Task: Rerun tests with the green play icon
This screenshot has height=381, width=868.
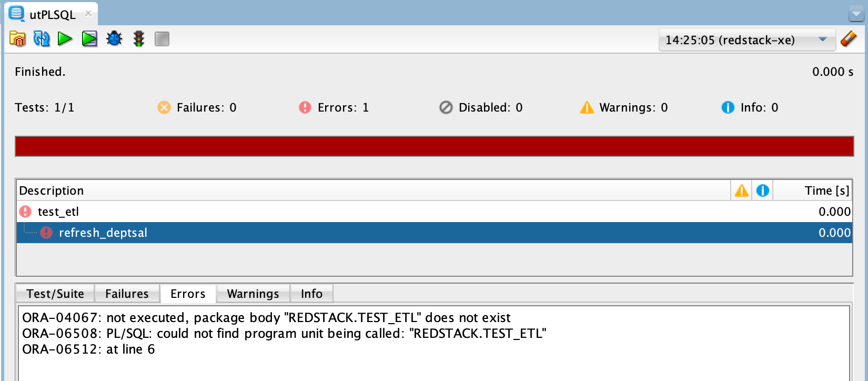Action: [65, 39]
